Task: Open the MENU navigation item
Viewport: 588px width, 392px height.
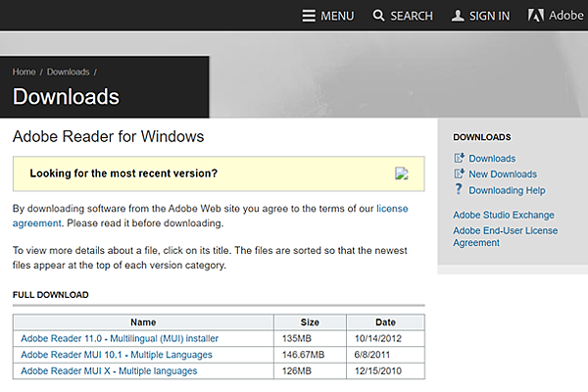Action: point(337,16)
